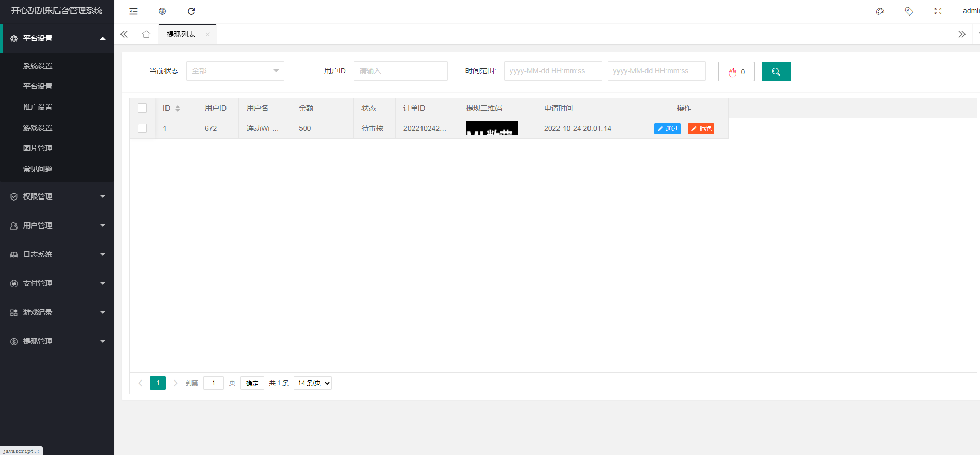The image size is (980, 457).
Task: Click the flame counter button
Action: click(x=736, y=71)
